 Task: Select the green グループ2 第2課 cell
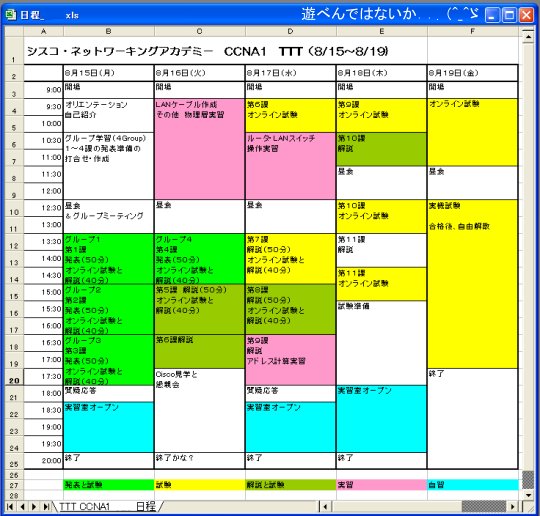point(108,310)
